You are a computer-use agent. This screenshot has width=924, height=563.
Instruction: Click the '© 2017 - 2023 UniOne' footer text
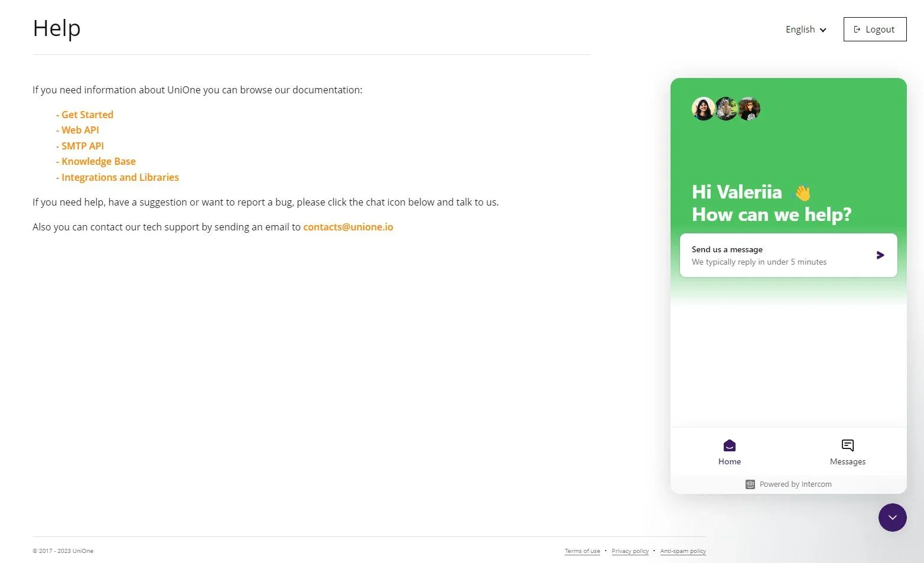tap(63, 551)
